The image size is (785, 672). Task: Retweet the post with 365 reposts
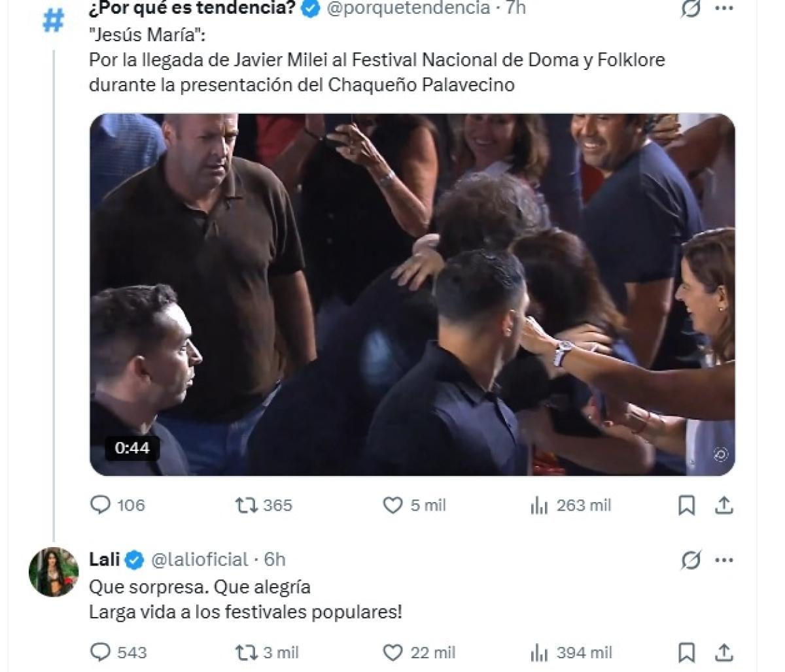click(246, 505)
